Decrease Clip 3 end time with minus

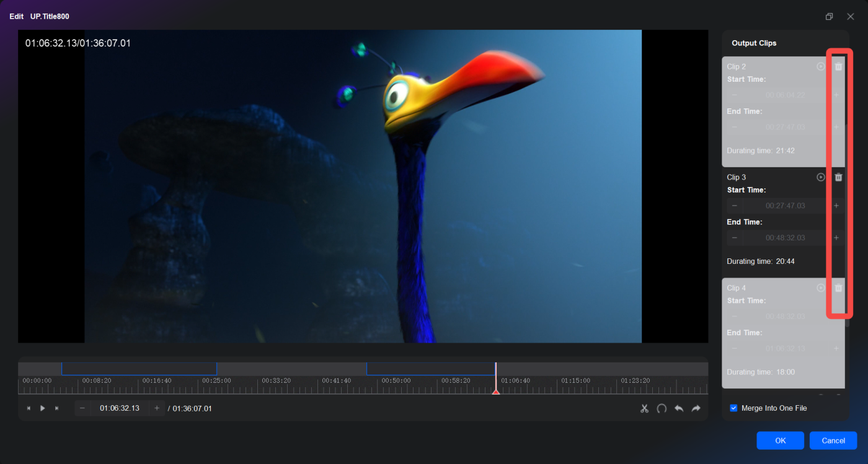(735, 238)
